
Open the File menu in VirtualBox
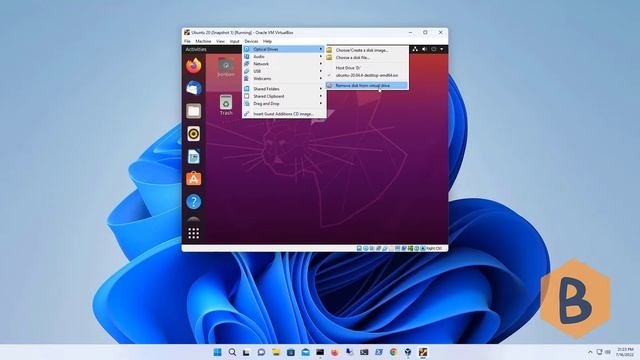(187, 41)
